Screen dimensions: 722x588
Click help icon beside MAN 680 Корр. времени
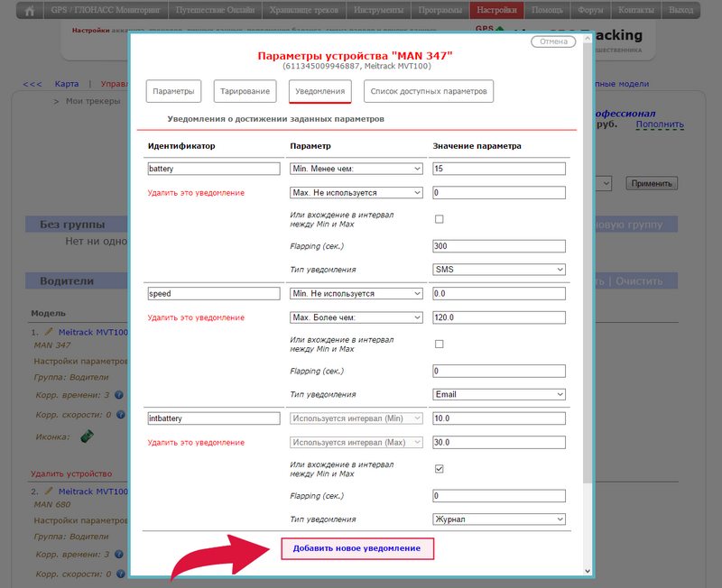119,555
